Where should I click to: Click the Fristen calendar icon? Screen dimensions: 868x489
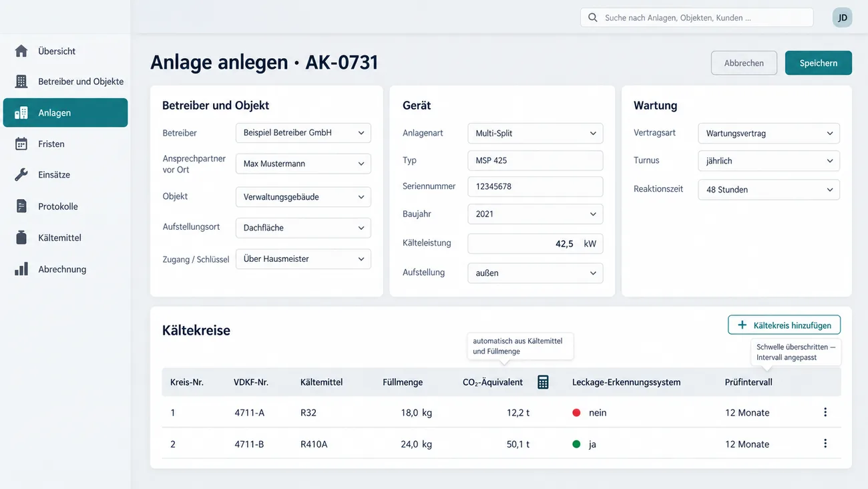tap(21, 144)
